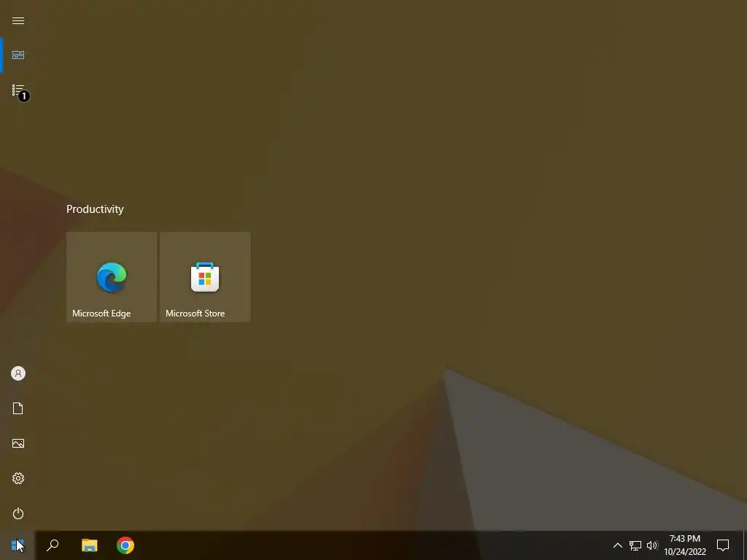This screenshot has width=747, height=560.
Task: Launch Google Chrome from taskbar
Action: point(125,545)
